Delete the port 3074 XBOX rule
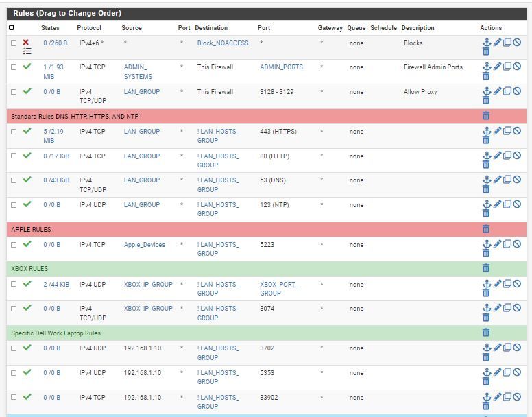Image resolution: width=532 pixels, height=417 pixels. [486, 318]
